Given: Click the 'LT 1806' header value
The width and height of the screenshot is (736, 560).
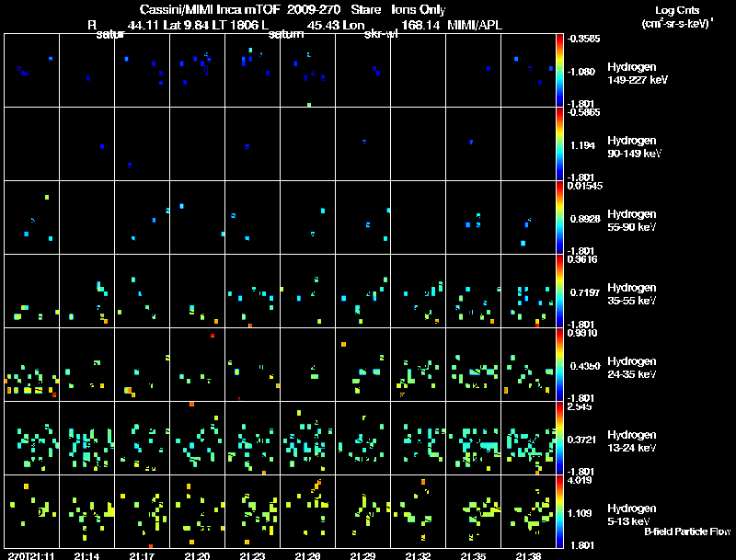Looking at the screenshot, I should [236, 25].
